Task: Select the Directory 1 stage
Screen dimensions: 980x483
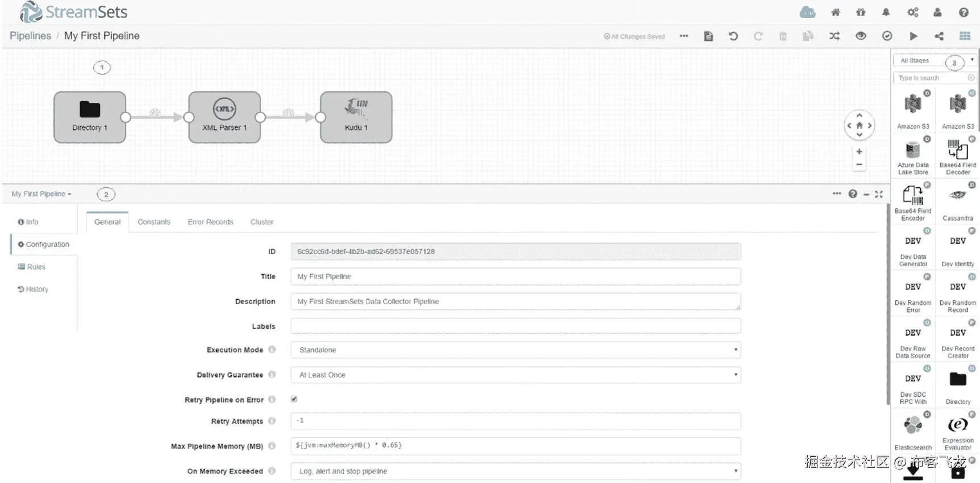Action: pos(90,117)
